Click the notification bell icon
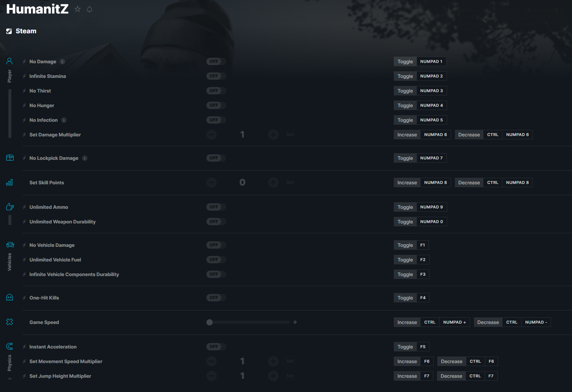Viewport: 572px width, 392px height. click(x=89, y=9)
